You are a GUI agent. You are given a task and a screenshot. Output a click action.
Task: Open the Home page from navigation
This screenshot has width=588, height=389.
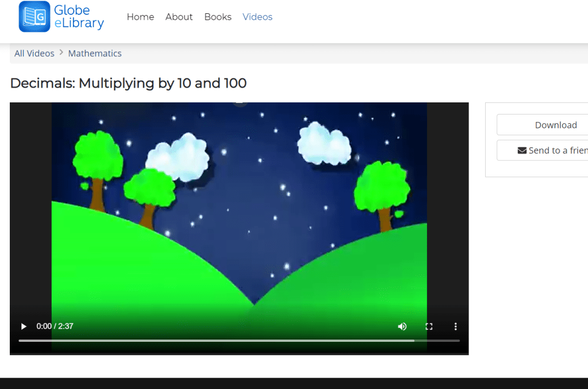click(140, 17)
